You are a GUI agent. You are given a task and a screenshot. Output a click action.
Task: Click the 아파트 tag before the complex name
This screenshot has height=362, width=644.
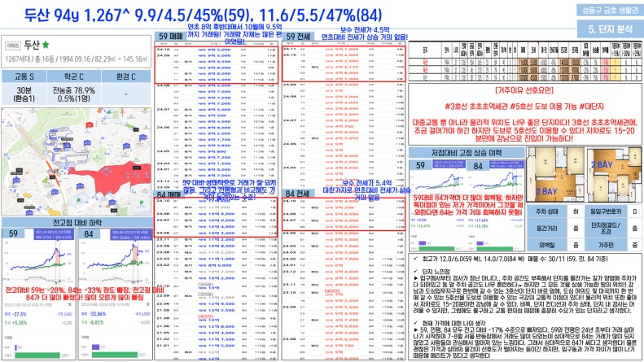coord(13,46)
